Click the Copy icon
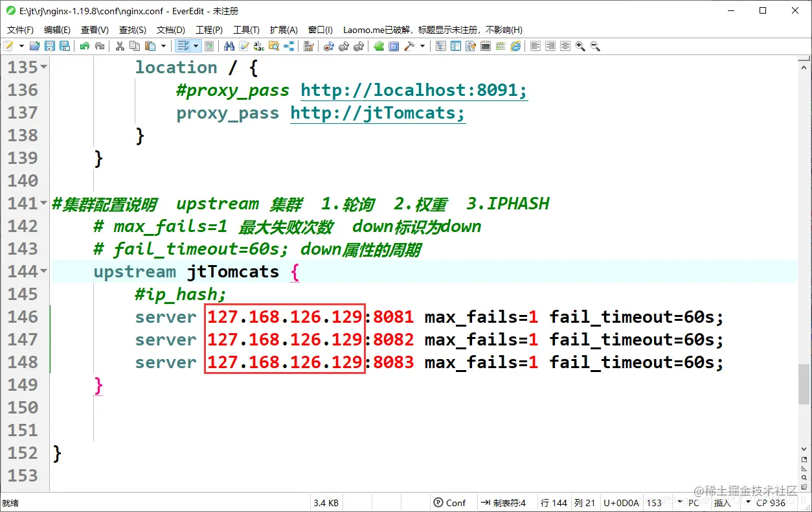812x512 pixels. (135, 46)
